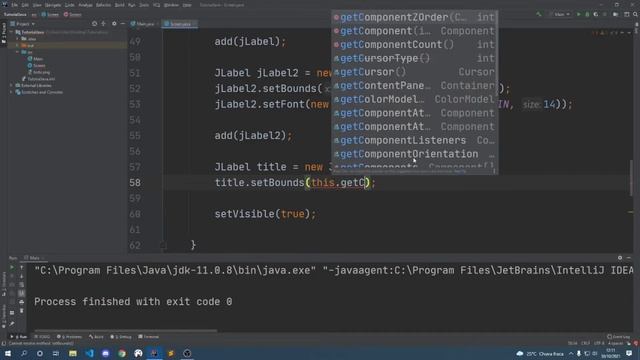The height and width of the screenshot is (360, 640).
Task: Open File Explorer from taskbar
Action: pyautogui.click(x=73, y=353)
